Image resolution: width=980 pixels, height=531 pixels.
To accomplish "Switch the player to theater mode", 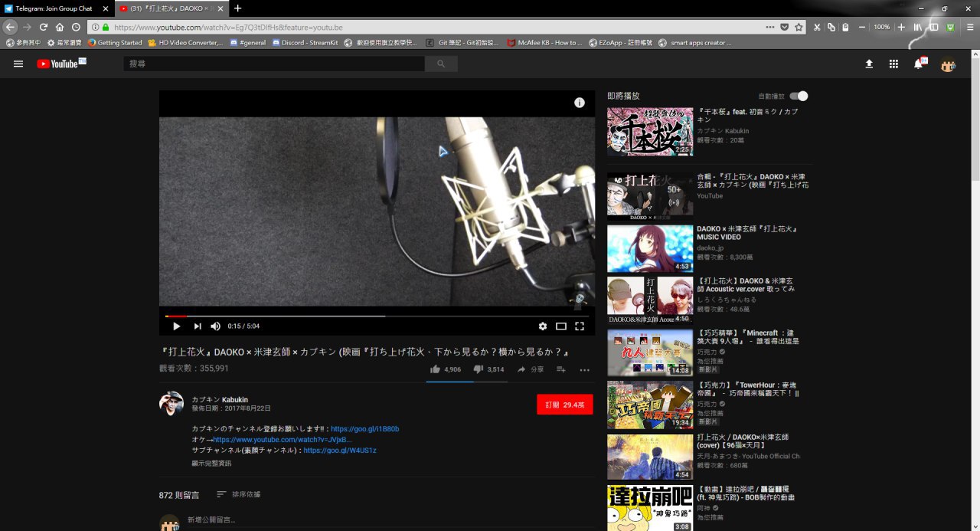I will (561, 326).
